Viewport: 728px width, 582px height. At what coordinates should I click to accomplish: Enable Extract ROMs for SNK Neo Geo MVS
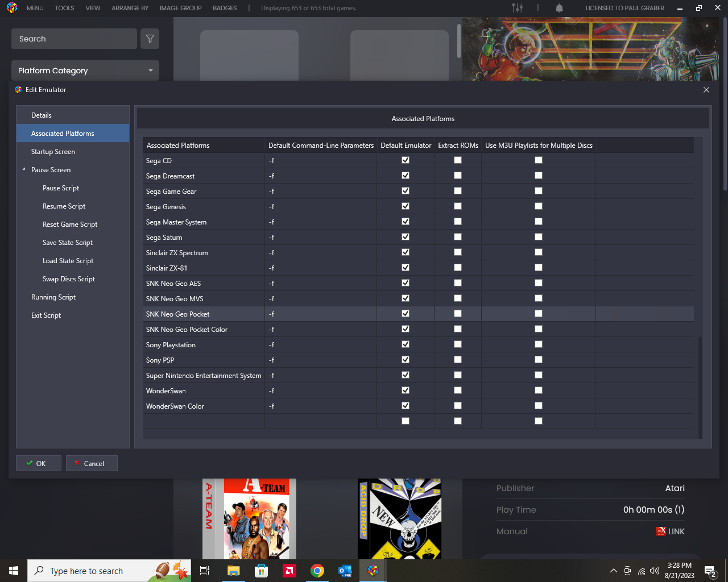pyautogui.click(x=458, y=298)
